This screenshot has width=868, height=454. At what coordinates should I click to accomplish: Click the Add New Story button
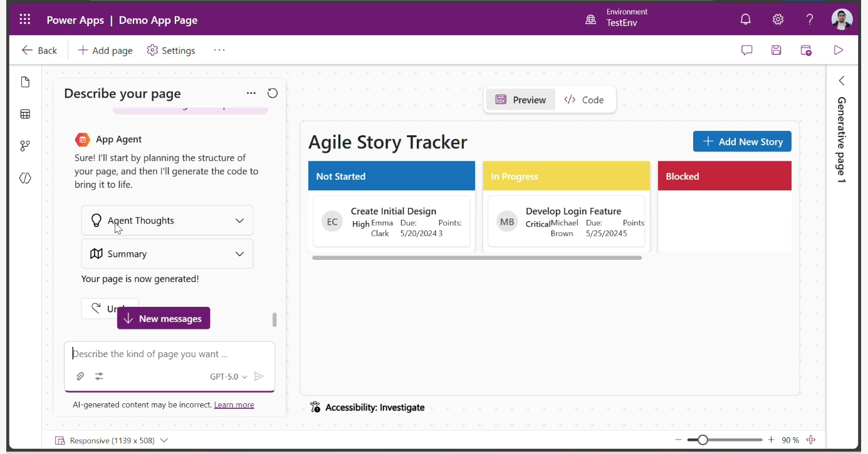click(x=742, y=142)
